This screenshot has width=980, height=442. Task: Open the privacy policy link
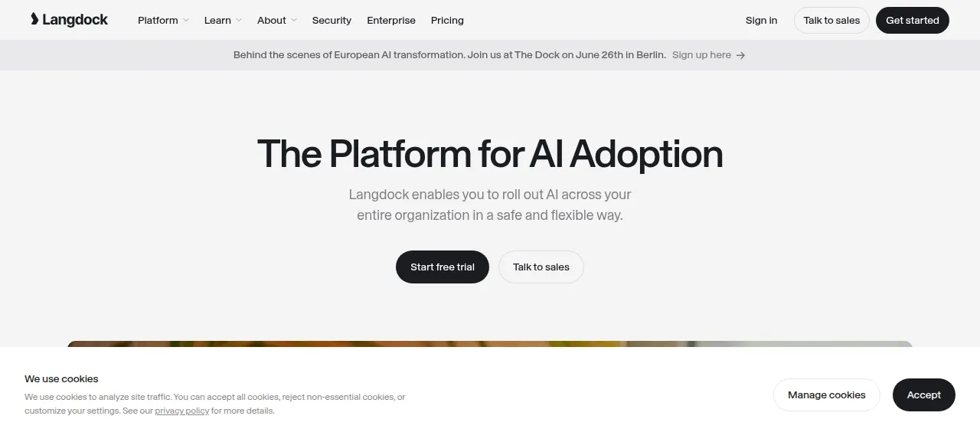click(x=182, y=411)
